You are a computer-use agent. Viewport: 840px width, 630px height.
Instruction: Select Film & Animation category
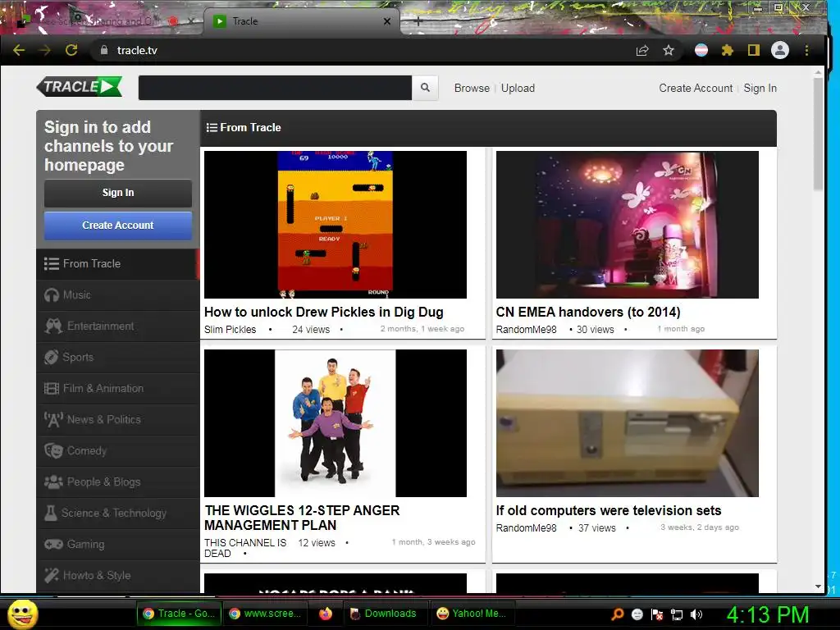[118, 388]
